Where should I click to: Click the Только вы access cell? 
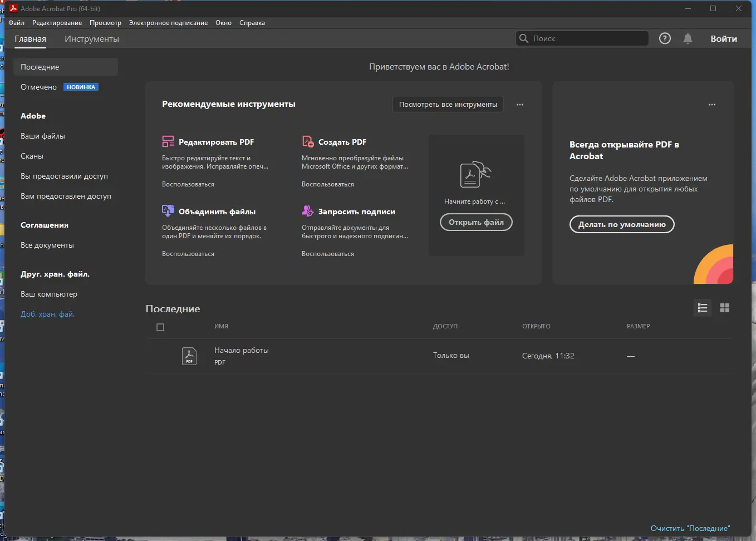(451, 356)
